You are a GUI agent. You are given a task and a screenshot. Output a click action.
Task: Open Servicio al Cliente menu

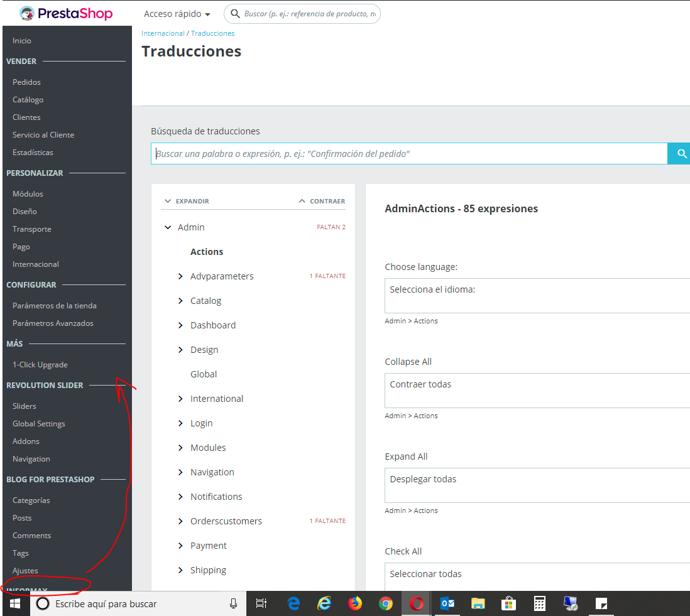(43, 135)
